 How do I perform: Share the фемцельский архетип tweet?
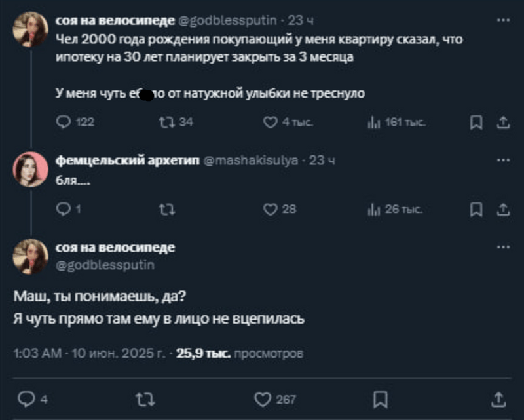[503, 209]
